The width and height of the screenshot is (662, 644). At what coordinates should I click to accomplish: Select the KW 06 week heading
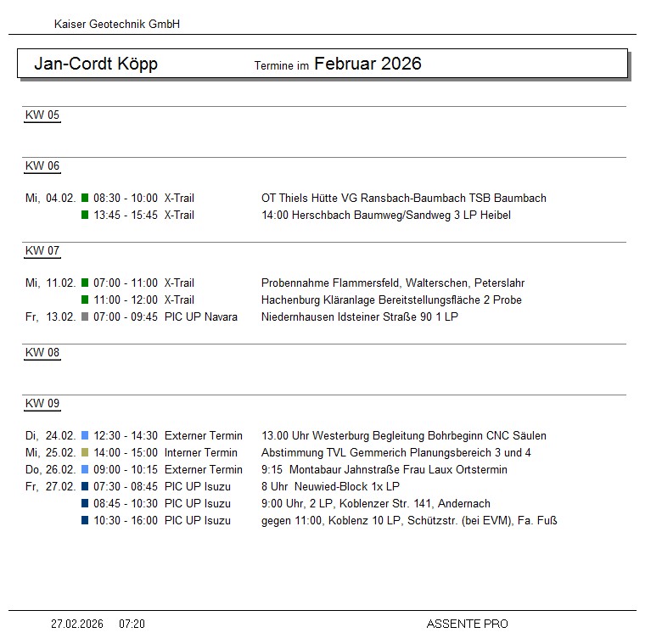point(42,166)
